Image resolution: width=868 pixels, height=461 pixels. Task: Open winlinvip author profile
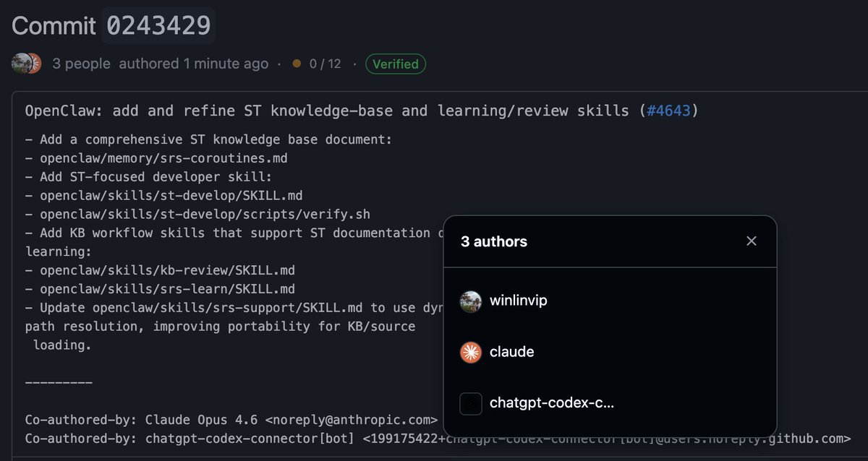tap(518, 301)
